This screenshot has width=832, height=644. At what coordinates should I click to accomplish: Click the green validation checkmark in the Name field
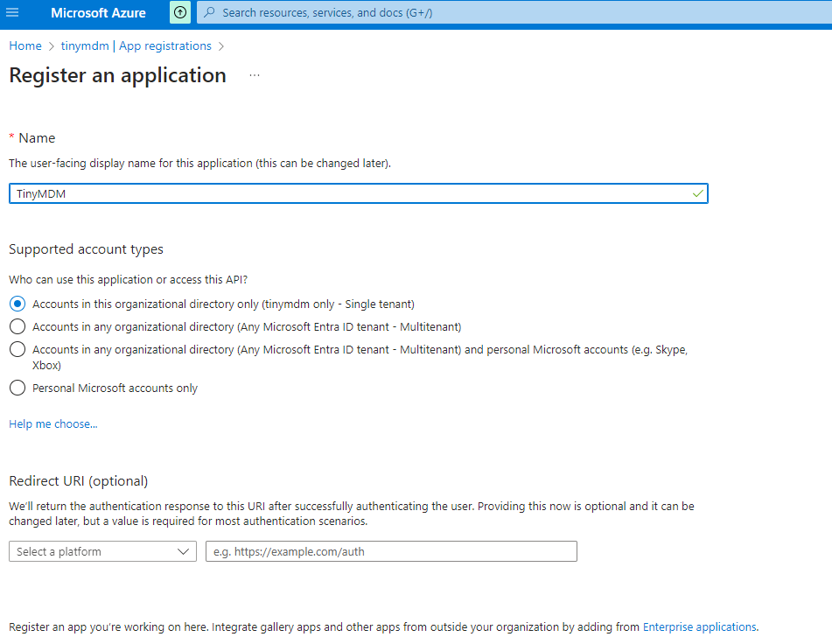point(697,193)
